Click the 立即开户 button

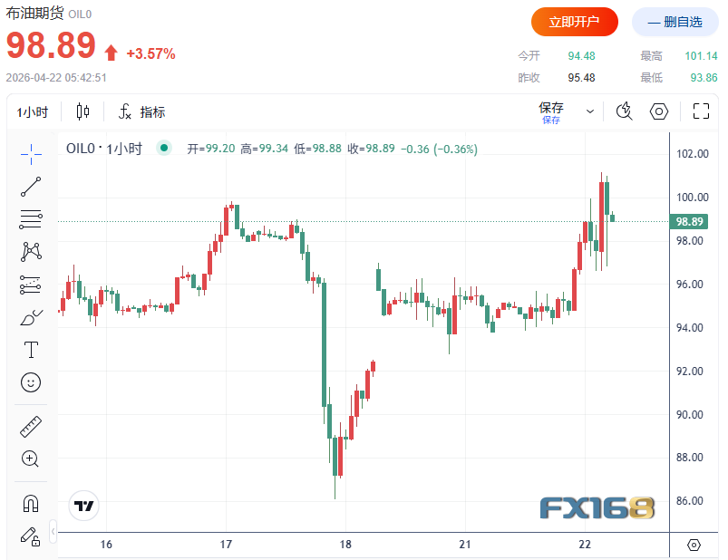[x=575, y=22]
